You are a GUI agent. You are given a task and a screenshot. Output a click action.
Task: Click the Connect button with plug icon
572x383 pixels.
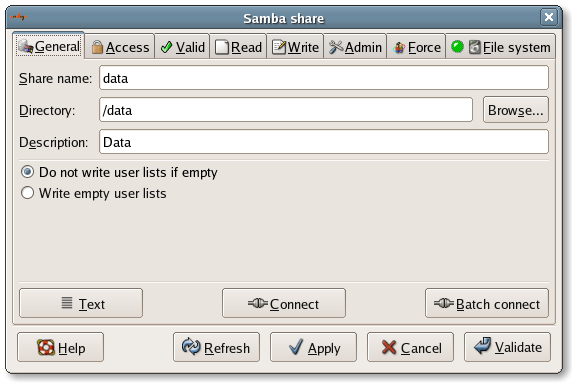[284, 303]
